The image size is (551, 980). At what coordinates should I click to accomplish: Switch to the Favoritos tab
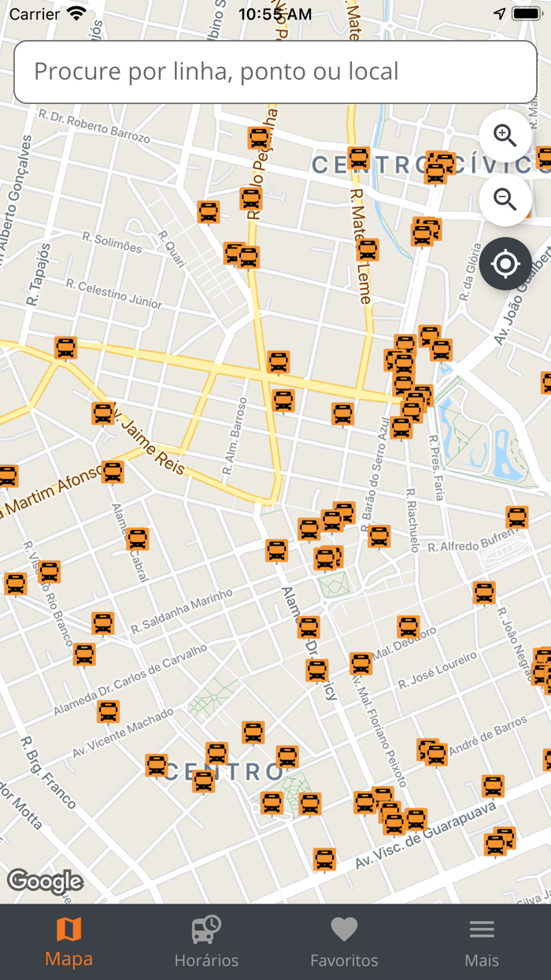coord(344,941)
